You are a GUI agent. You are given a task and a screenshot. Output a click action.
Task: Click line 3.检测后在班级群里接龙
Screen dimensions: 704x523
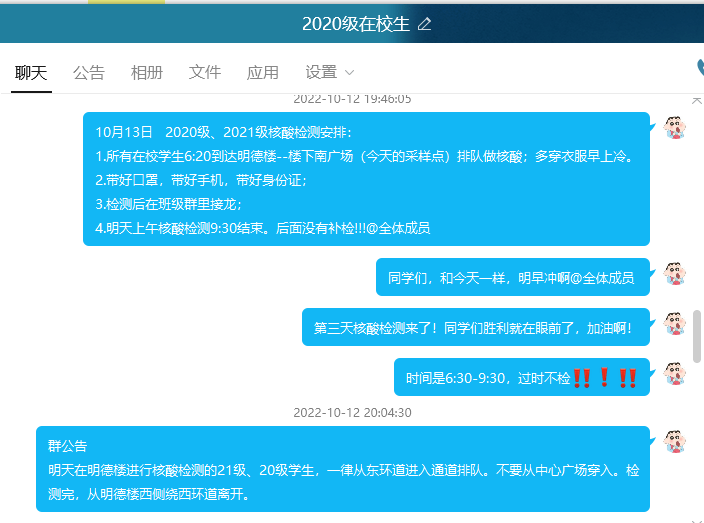coord(168,204)
